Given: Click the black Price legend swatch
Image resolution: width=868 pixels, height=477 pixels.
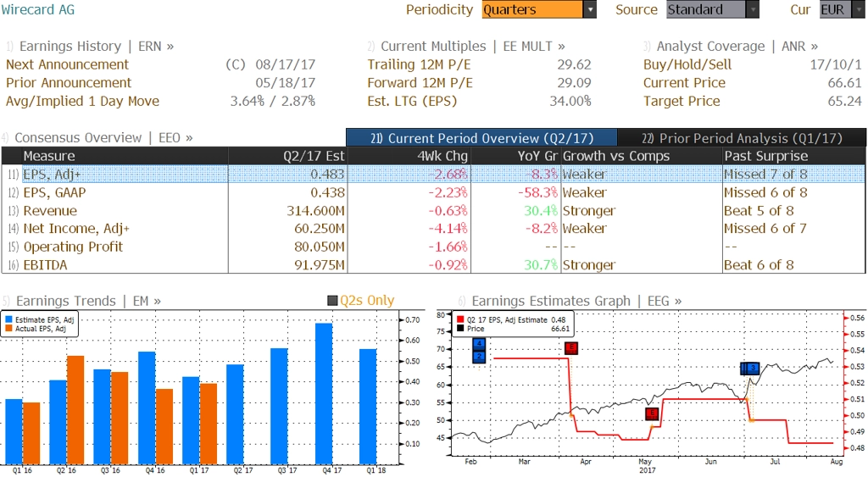Looking at the screenshot, I should (460, 329).
